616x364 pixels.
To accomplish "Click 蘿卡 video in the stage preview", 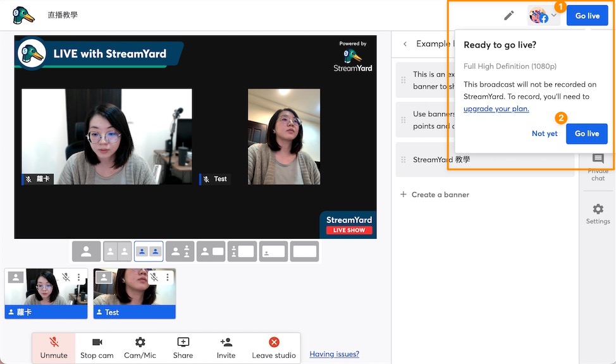I will point(107,136).
